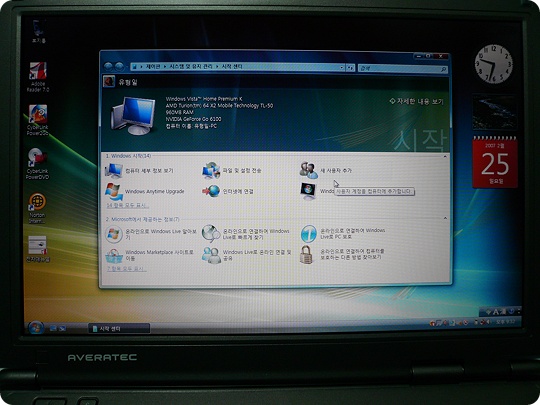Click the Windows Live search magnifier icon
Image resolution: width=540 pixels, height=405 pixels.
[x=211, y=233]
